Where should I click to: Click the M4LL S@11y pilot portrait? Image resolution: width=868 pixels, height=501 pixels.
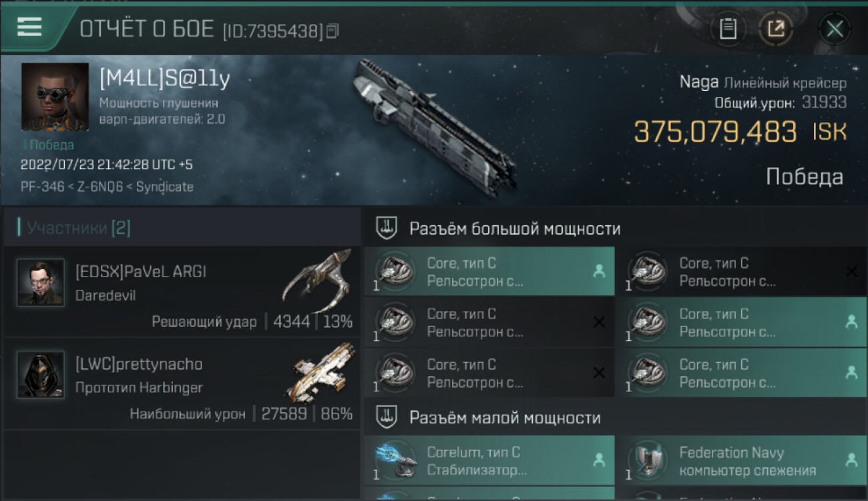(55, 97)
